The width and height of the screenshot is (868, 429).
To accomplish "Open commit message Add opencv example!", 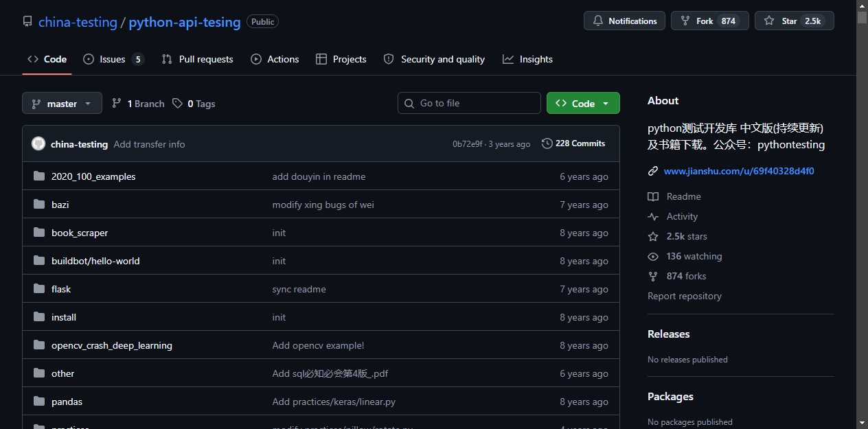I will pyautogui.click(x=318, y=345).
